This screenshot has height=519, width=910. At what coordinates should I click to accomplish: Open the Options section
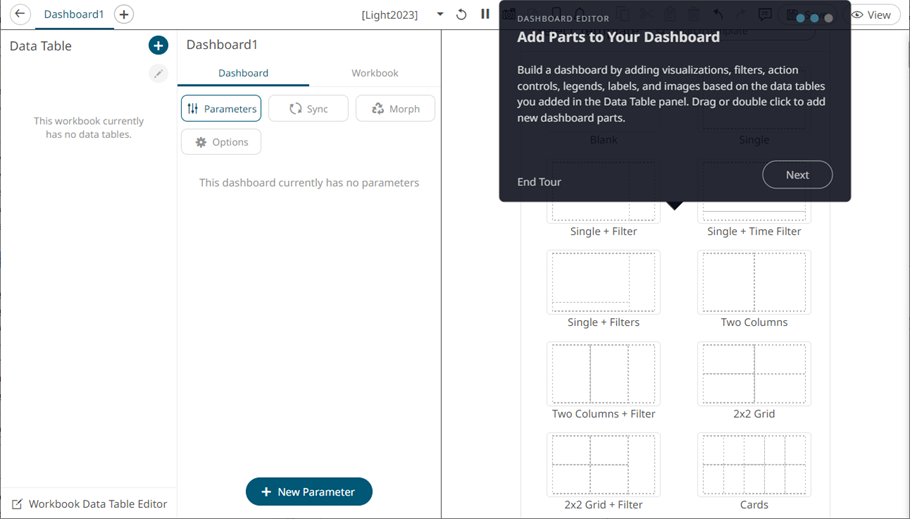[221, 142]
